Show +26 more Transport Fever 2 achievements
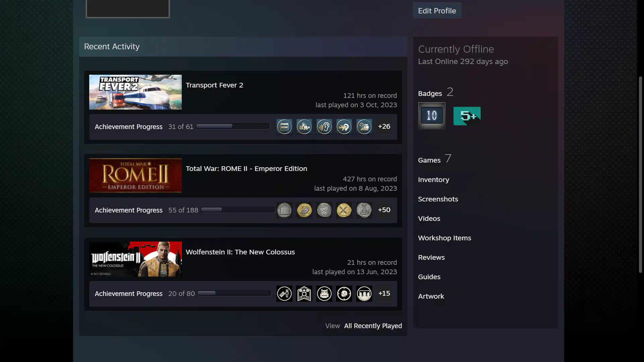 (384, 126)
